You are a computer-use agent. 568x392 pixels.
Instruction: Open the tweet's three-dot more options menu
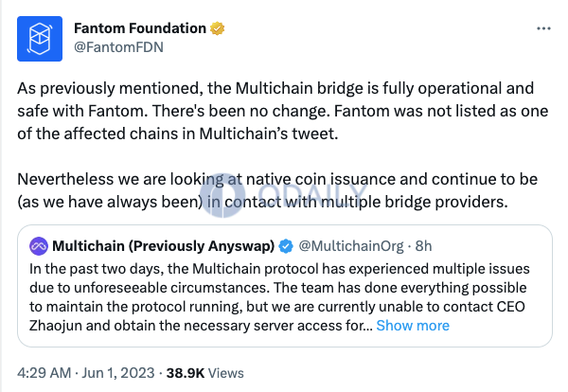(x=542, y=29)
